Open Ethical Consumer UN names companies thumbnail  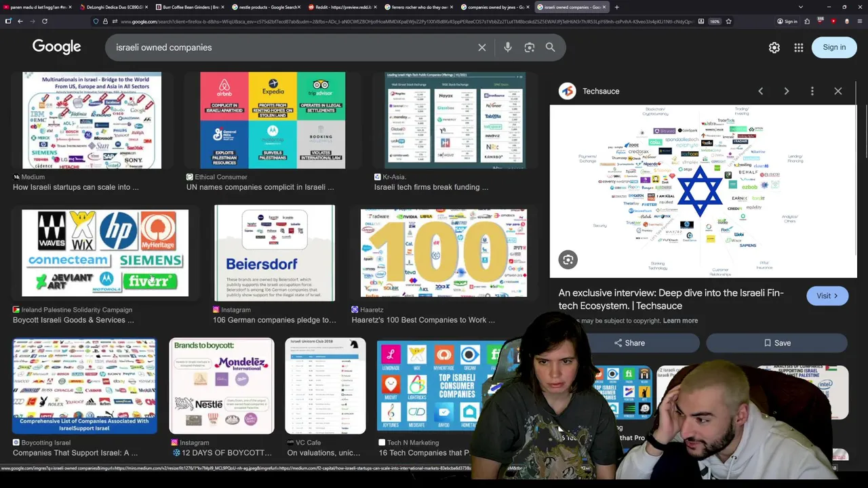click(x=273, y=120)
